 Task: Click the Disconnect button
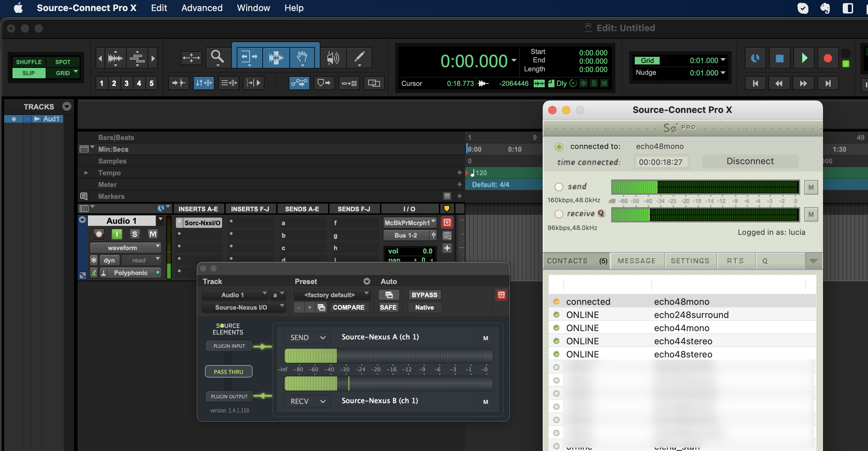[x=750, y=161]
